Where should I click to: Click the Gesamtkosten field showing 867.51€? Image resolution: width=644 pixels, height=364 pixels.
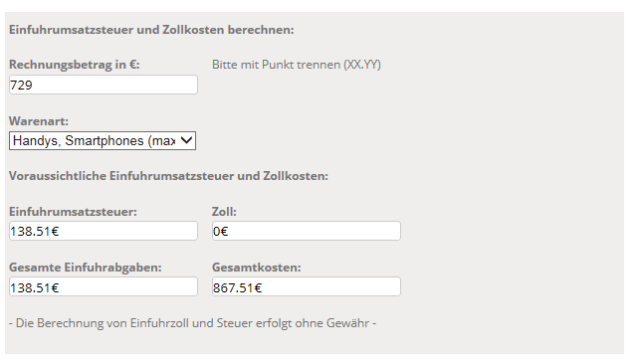(x=306, y=286)
